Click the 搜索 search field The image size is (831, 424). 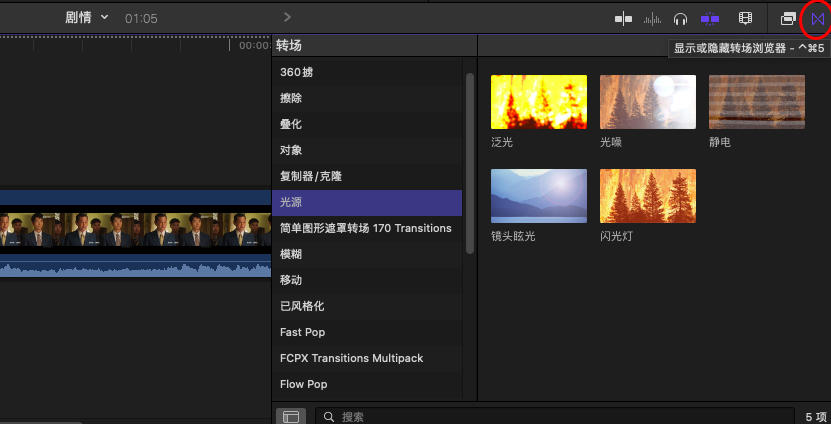pos(555,417)
